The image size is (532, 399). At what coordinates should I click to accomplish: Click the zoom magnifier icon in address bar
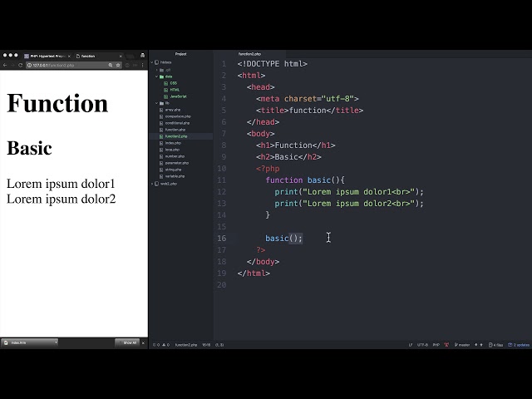coord(111,65)
